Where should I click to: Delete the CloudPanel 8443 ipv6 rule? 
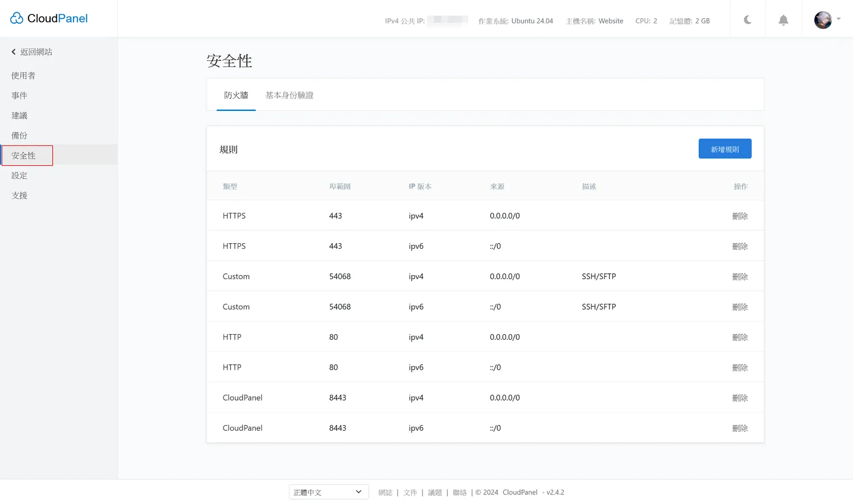739,428
